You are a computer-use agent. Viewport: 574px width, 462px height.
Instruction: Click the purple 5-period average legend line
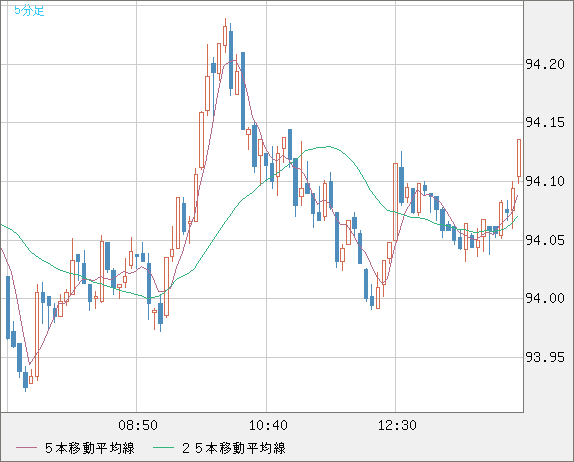(26, 448)
